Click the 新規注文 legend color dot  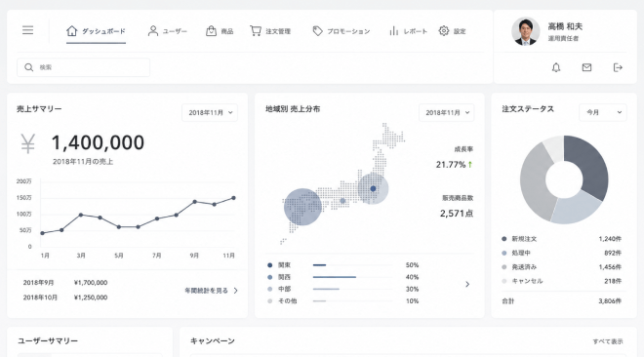504,239
